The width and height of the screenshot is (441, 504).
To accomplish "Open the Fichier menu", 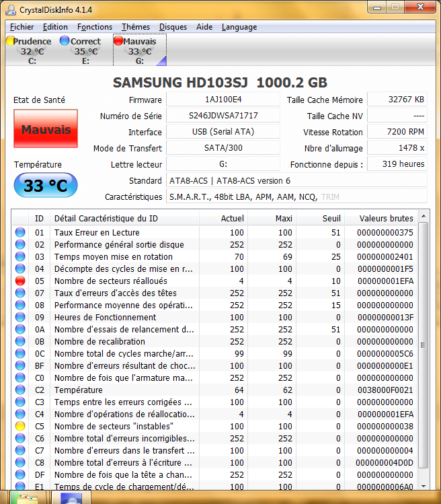I will coord(22,27).
